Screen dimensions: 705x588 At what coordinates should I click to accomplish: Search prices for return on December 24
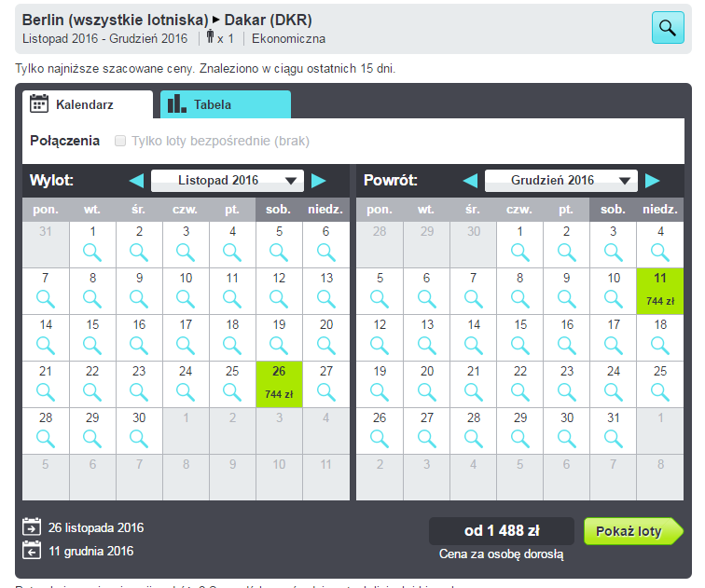pos(614,384)
